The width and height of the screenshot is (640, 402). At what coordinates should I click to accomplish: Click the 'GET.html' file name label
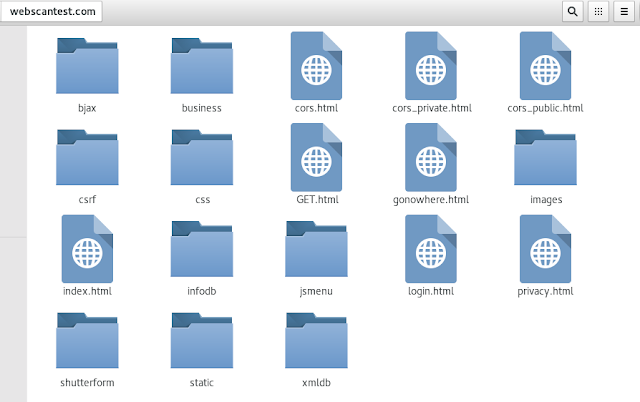click(317, 200)
